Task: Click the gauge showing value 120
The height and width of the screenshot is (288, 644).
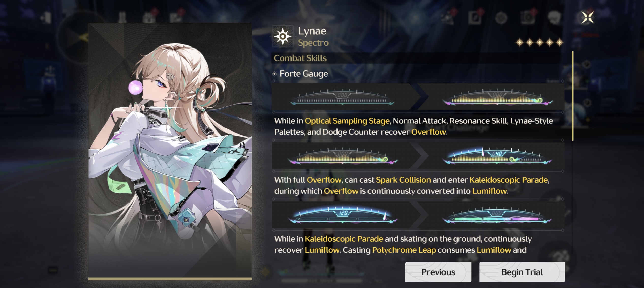Action: click(x=343, y=215)
